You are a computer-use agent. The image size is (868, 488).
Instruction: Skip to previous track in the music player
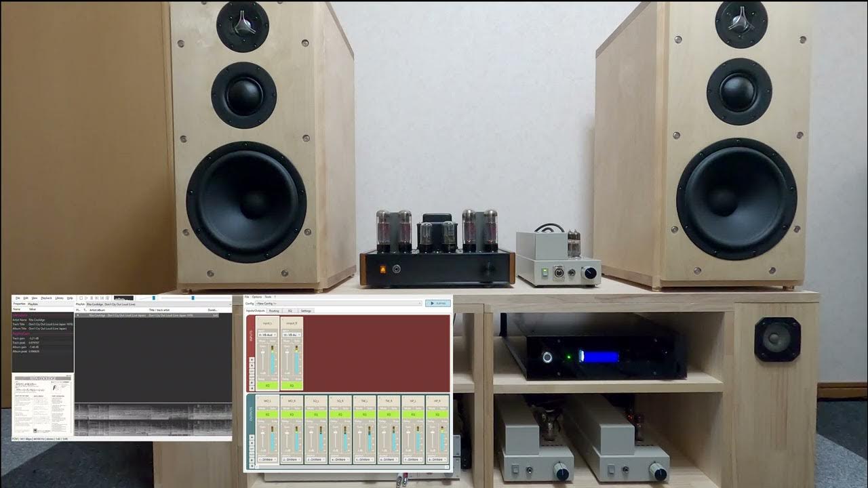click(x=97, y=298)
